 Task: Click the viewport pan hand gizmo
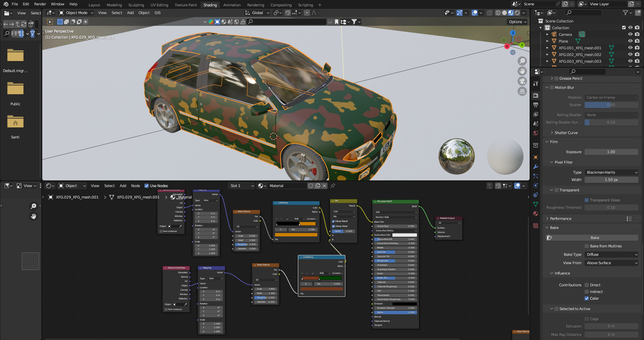tap(522, 71)
